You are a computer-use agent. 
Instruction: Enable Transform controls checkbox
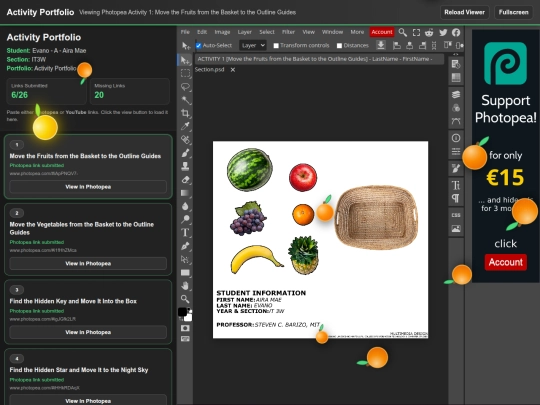[276, 45]
